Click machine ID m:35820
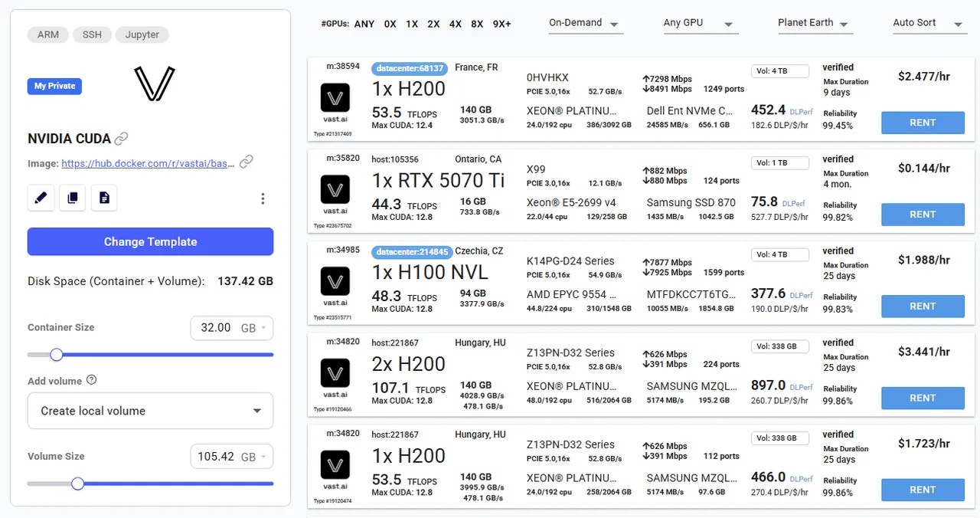The width and height of the screenshot is (980, 518). click(x=342, y=159)
